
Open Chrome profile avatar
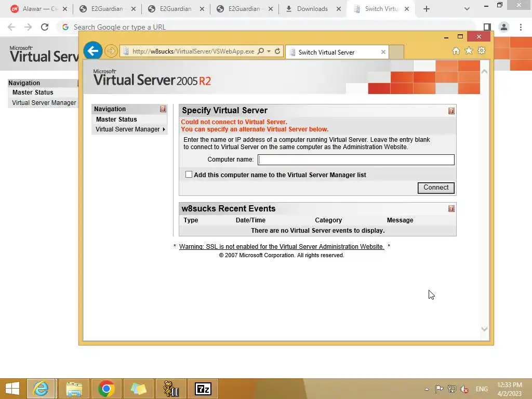[504, 27]
